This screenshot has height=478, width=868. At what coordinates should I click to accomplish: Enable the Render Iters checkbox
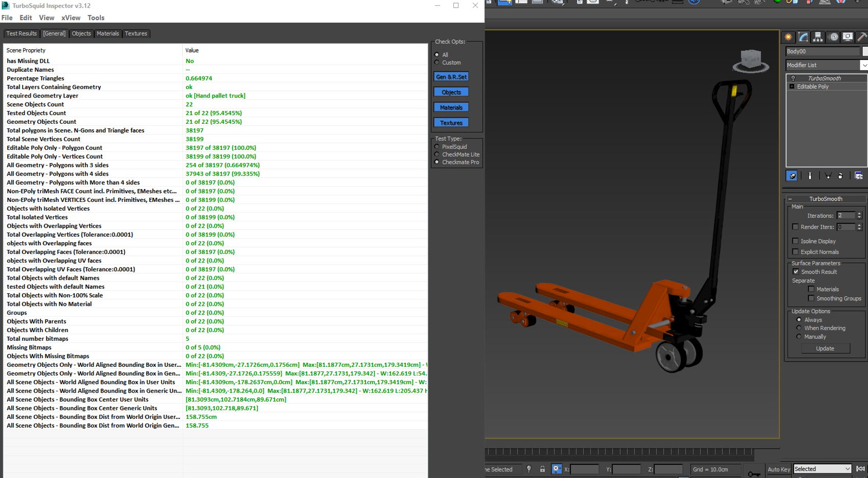[795, 227]
